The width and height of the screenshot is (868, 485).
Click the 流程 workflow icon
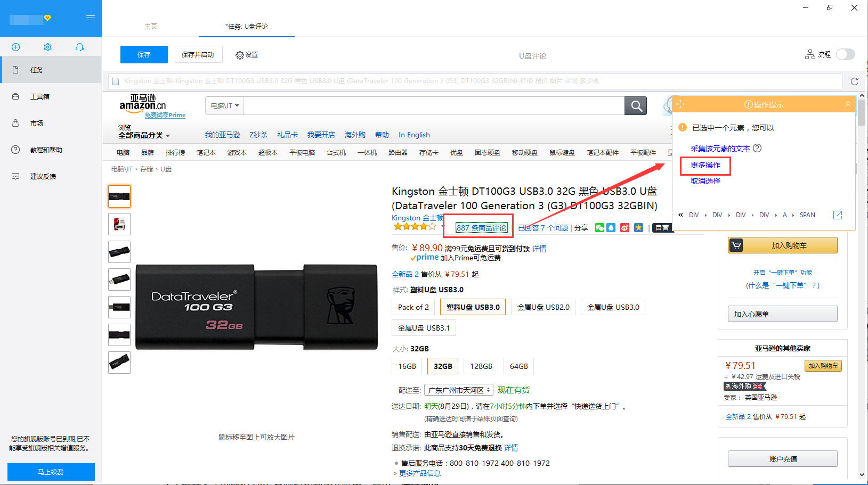(x=810, y=54)
